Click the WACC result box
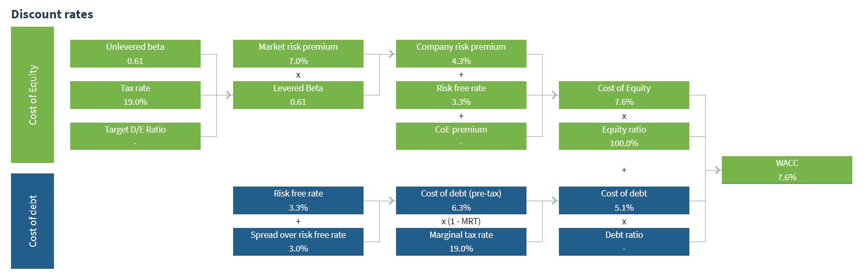 click(x=787, y=170)
